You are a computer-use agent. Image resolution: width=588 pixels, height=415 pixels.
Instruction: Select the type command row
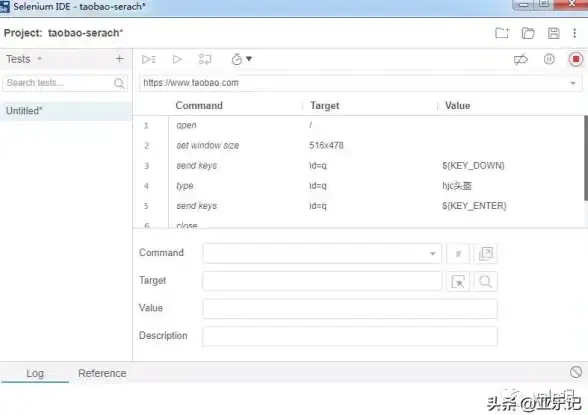tap(358, 186)
